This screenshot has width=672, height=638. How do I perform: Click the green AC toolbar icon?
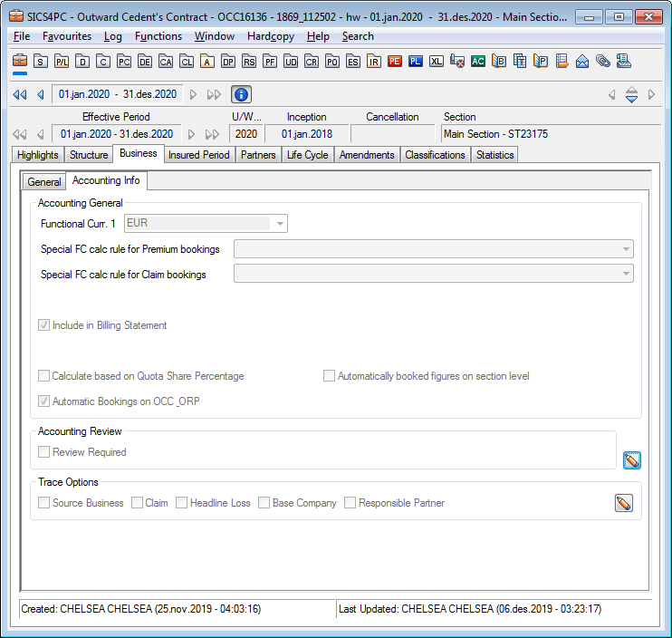pyautogui.click(x=477, y=61)
